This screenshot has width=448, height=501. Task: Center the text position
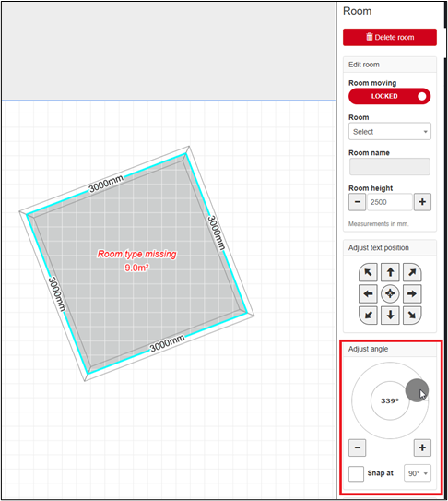click(390, 293)
